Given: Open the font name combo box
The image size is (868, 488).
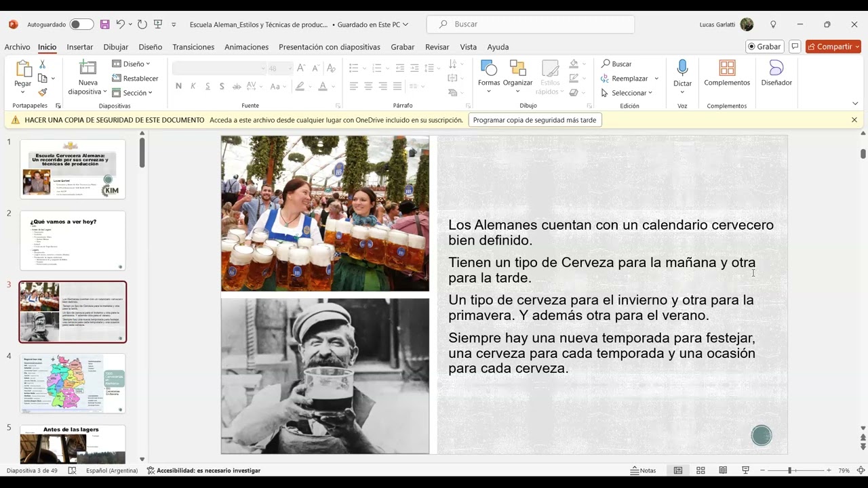Looking at the screenshot, I should [219, 68].
